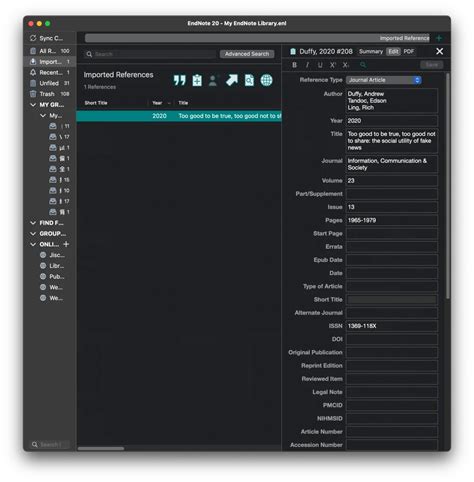Click the Author field
Screen dimensions: 474x482
pos(392,101)
